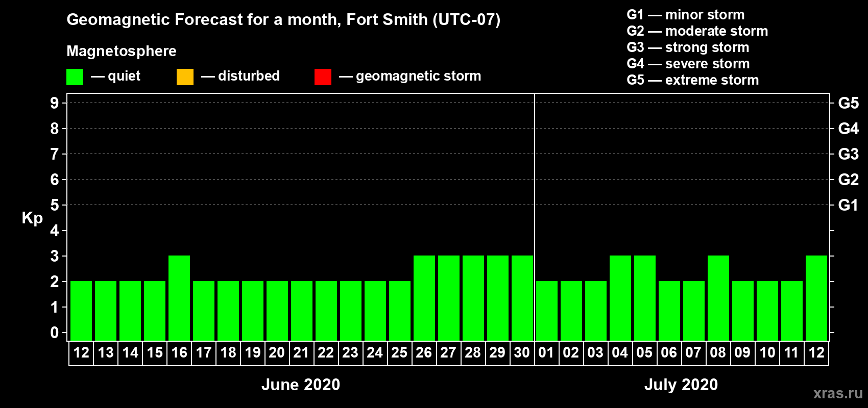Click the '— disturbed' legend label
Viewport: 868px width, 408px height.
240,76
